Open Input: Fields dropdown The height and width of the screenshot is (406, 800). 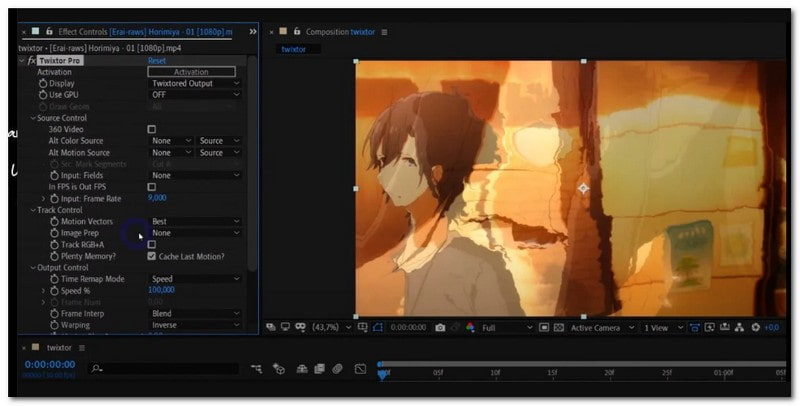tap(195, 175)
